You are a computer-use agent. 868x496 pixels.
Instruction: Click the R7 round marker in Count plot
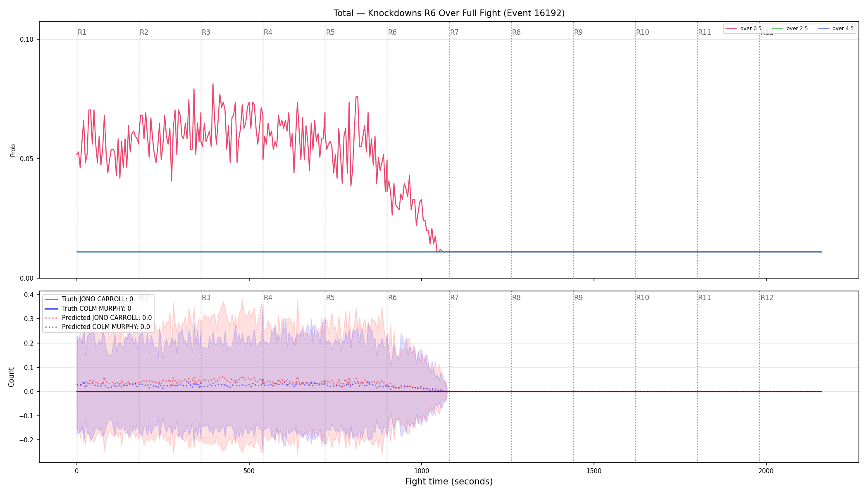pyautogui.click(x=455, y=298)
